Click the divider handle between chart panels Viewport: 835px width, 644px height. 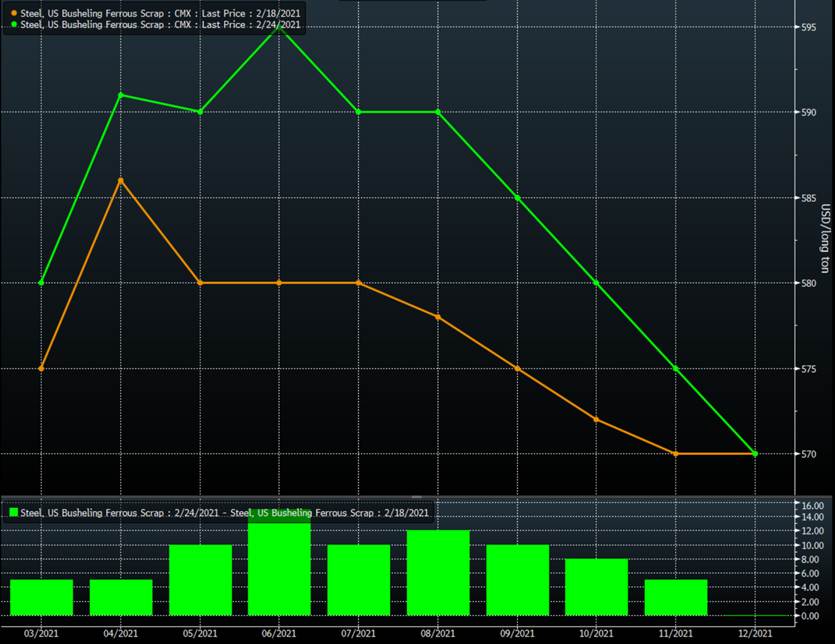pyautogui.click(x=417, y=497)
